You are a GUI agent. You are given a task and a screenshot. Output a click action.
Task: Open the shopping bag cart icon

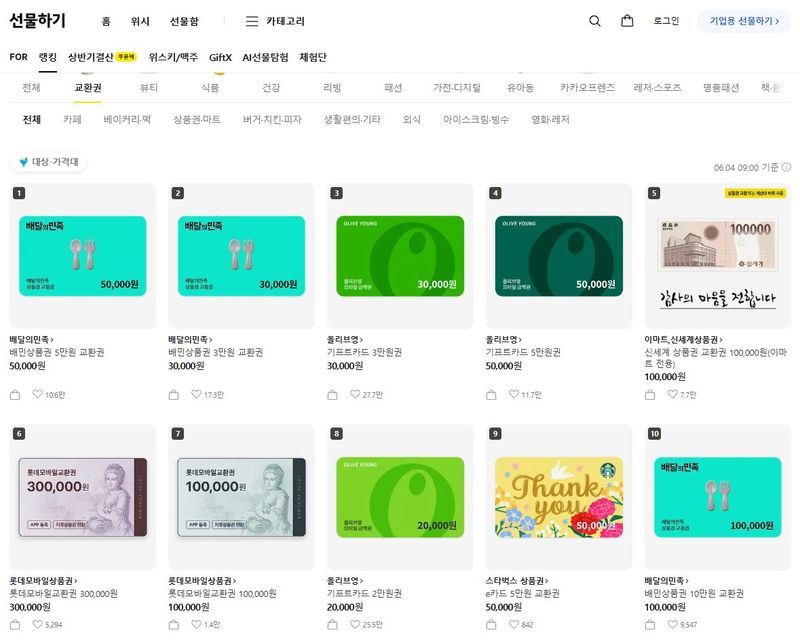627,21
